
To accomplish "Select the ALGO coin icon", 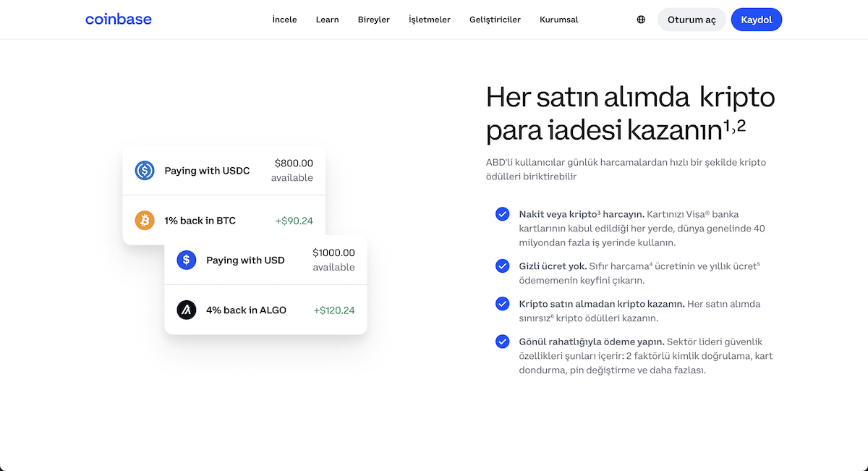I will tap(186, 309).
